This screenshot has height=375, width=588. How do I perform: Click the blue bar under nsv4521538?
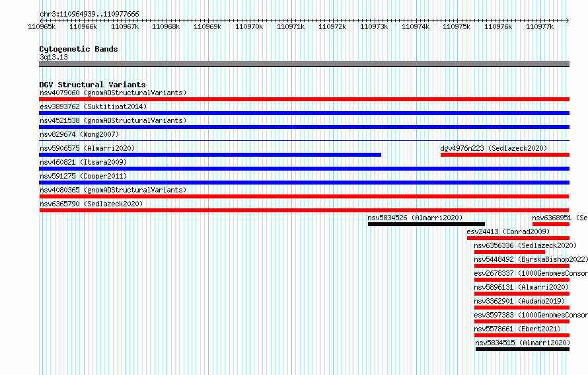[304, 127]
